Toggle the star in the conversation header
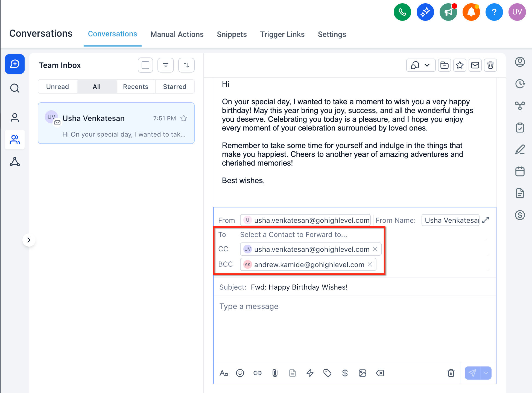532x393 pixels. (x=460, y=65)
